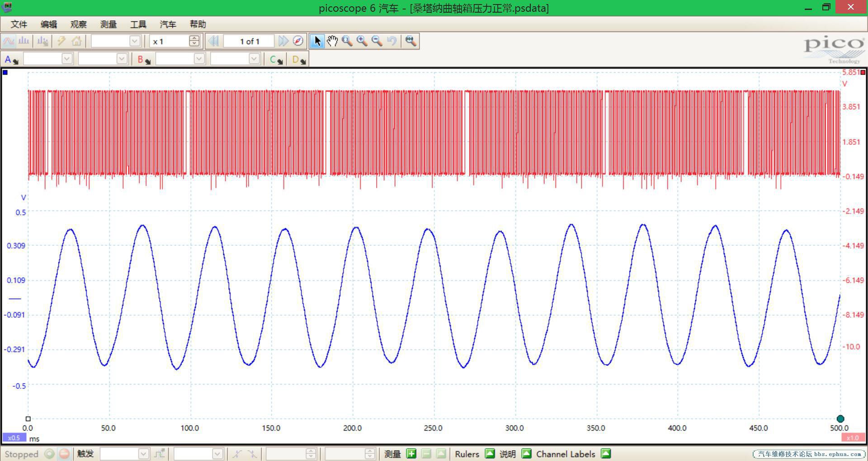Adjust trigger level spinner

pyautogui.click(x=311, y=453)
